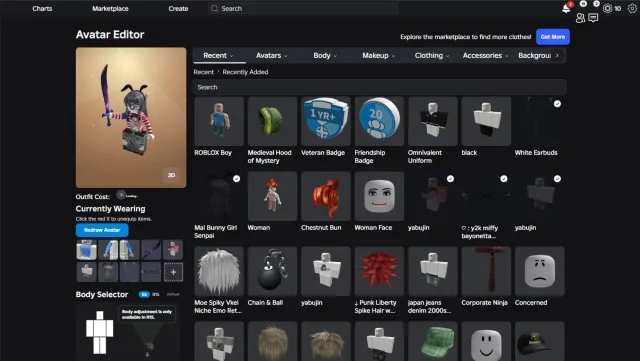This screenshot has width=640, height=361.
Task: Open the chat messages icon
Action: point(593,18)
